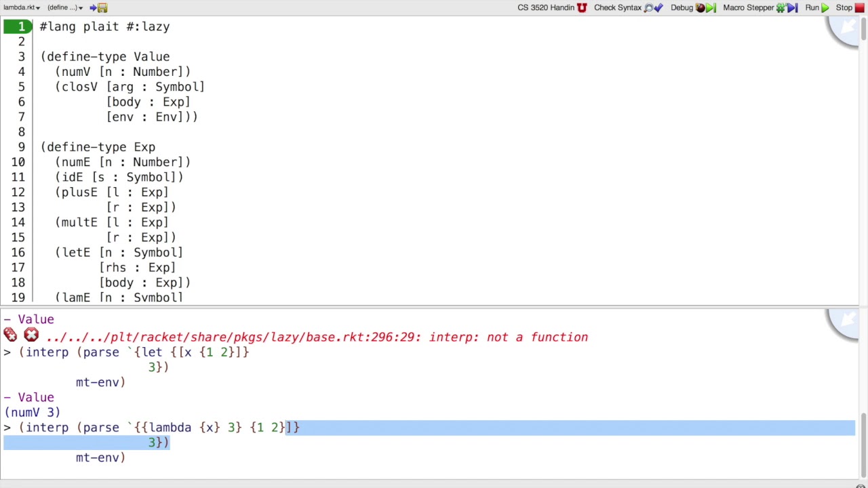This screenshot has height=488, width=868.
Task: Click on '(define-type Exp' text
Action: click(98, 147)
